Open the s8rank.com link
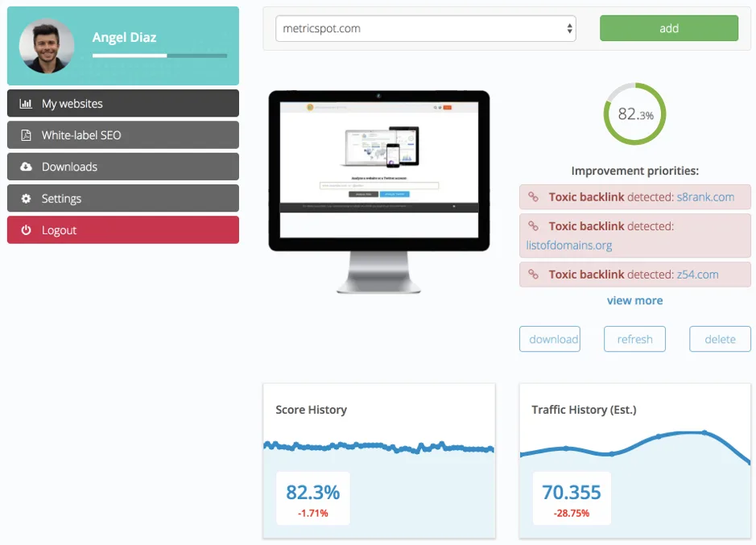756x545 pixels. point(705,196)
